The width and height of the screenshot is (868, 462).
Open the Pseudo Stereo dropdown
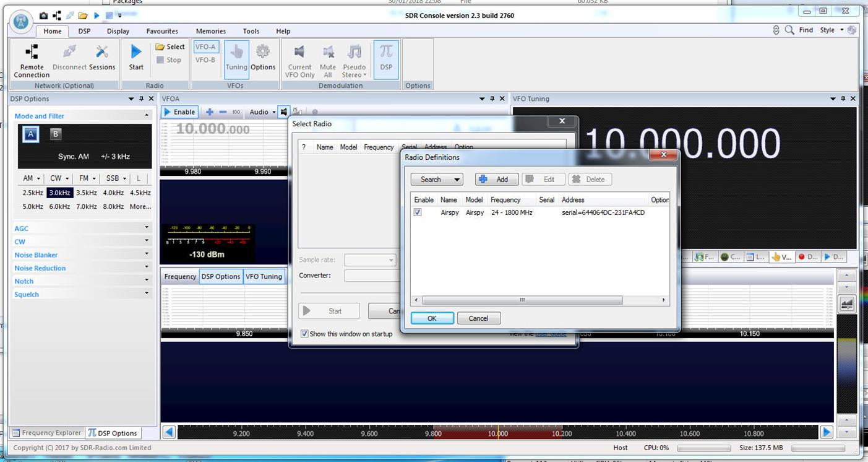[x=354, y=61]
